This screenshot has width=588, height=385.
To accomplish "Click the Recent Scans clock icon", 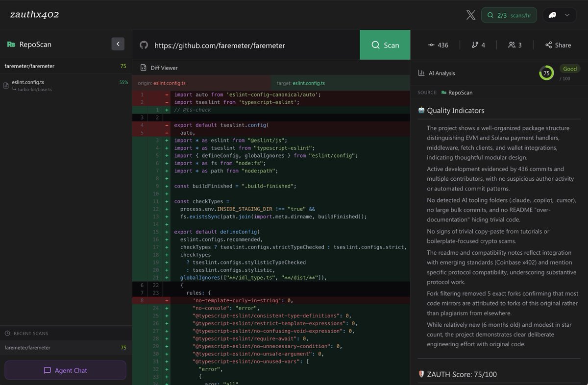I will coord(7,334).
